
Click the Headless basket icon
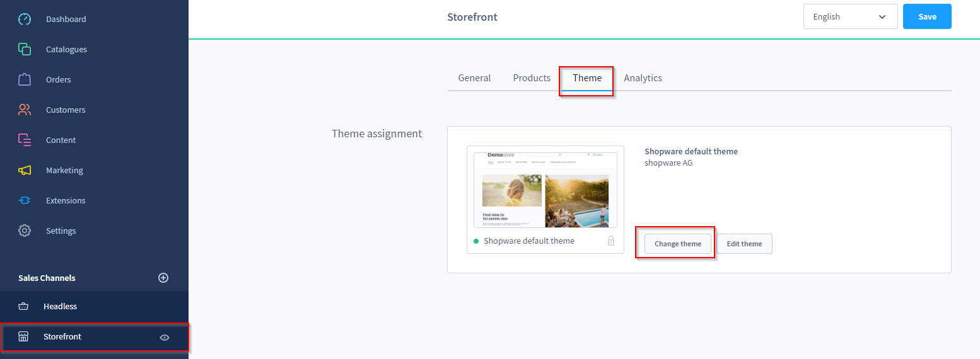(x=23, y=306)
